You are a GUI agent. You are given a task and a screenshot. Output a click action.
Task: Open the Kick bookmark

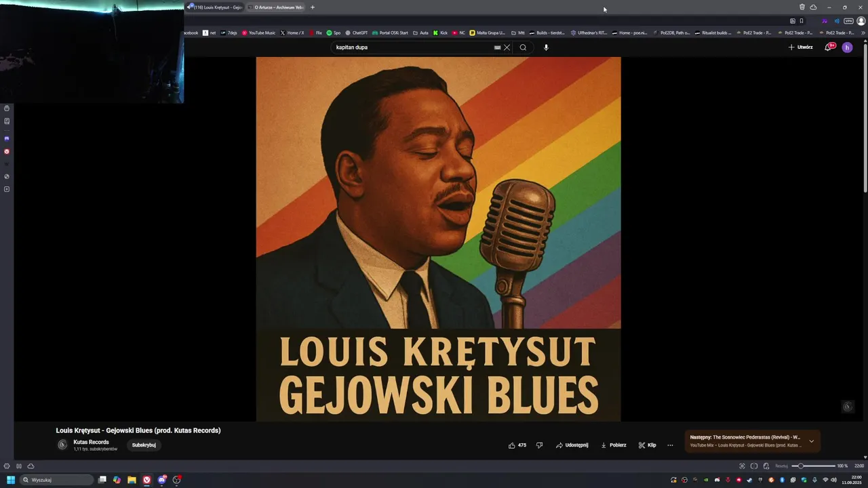(440, 33)
